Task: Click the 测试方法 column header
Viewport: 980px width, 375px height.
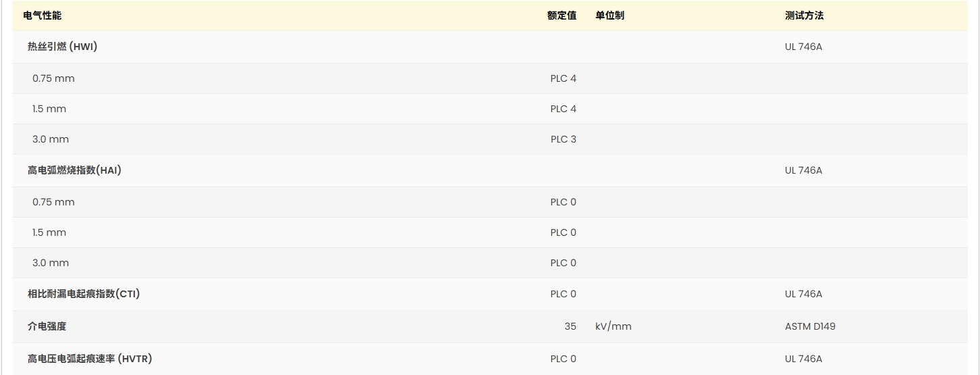Action: pos(804,16)
